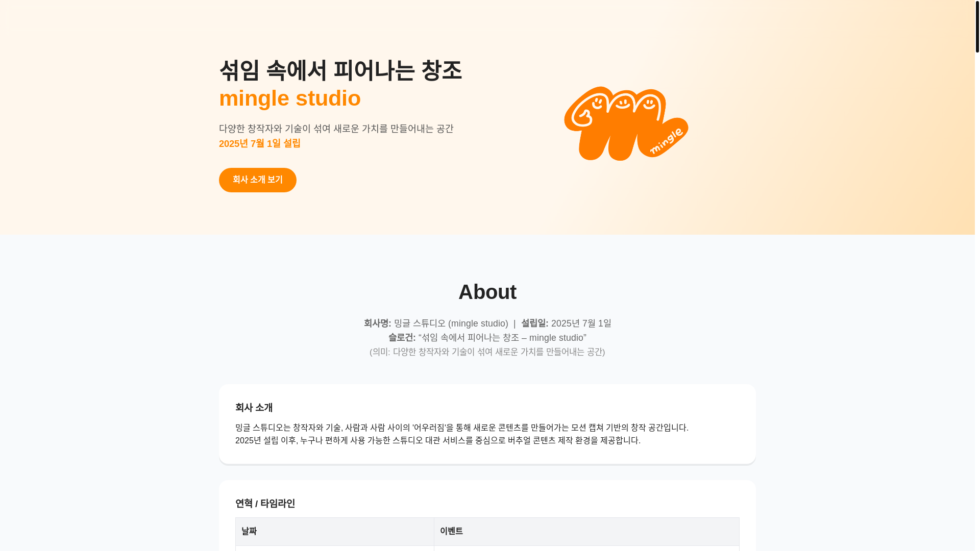Click the 설립일 2025년 7월 1일 text

(x=566, y=323)
